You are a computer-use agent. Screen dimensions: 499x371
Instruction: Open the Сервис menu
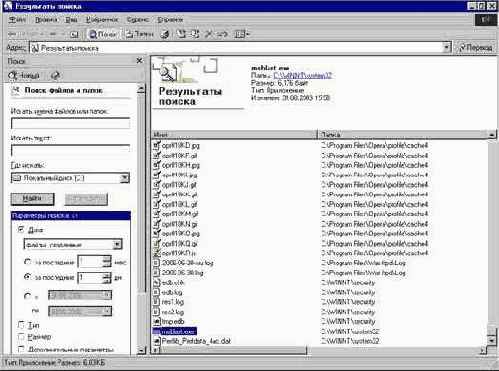[138, 20]
